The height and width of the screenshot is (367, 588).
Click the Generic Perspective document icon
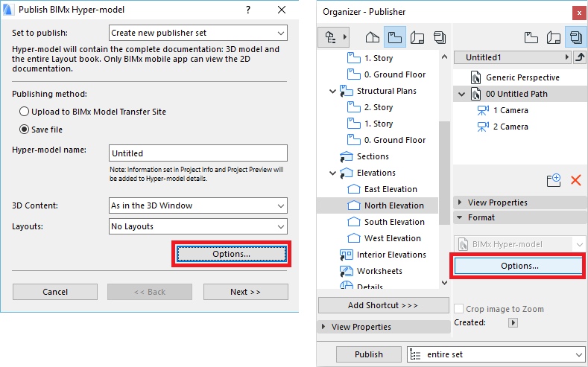(476, 77)
